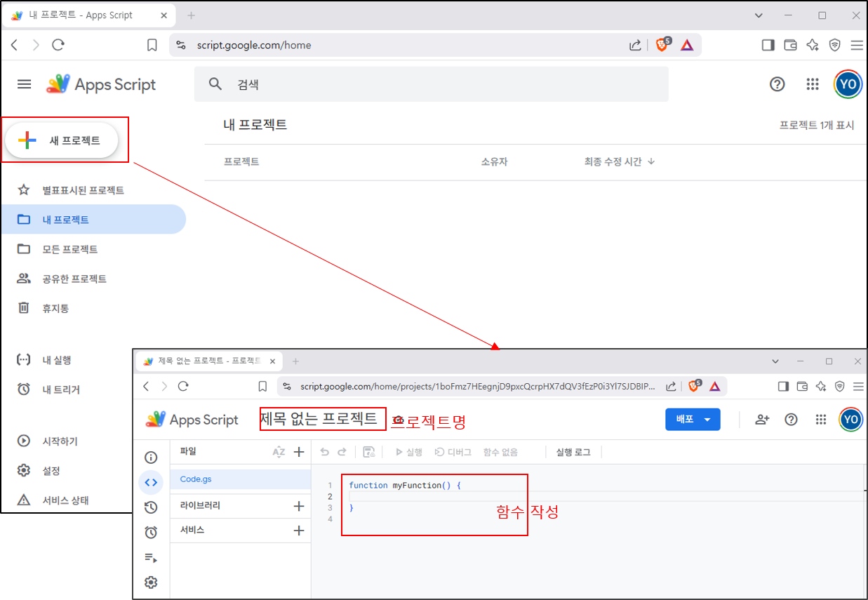This screenshot has height=600, width=868.
Task: Open help icon in the Apps Script home window
Action: (777, 84)
